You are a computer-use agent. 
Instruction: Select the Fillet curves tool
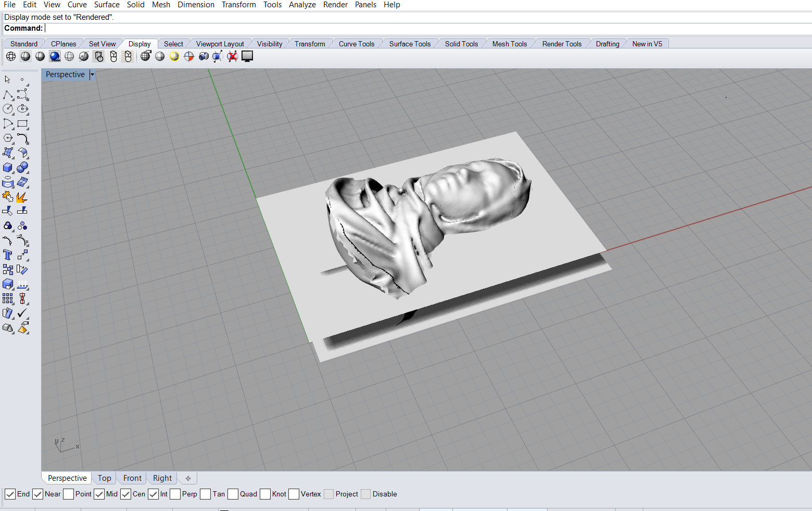tap(22, 138)
